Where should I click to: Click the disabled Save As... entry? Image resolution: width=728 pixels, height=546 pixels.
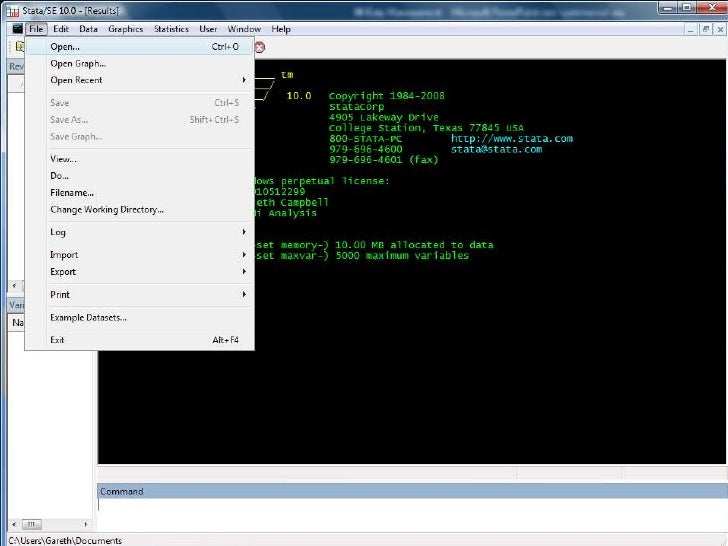(139, 120)
